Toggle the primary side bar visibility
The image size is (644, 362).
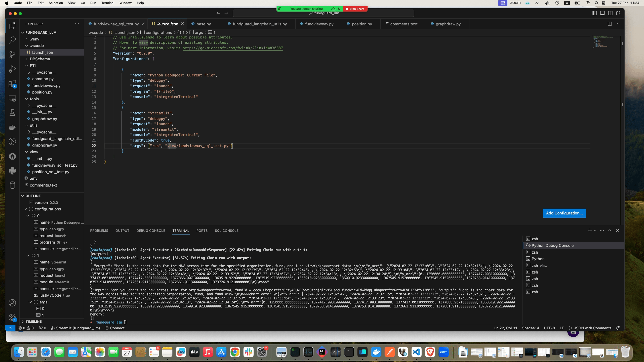595,13
